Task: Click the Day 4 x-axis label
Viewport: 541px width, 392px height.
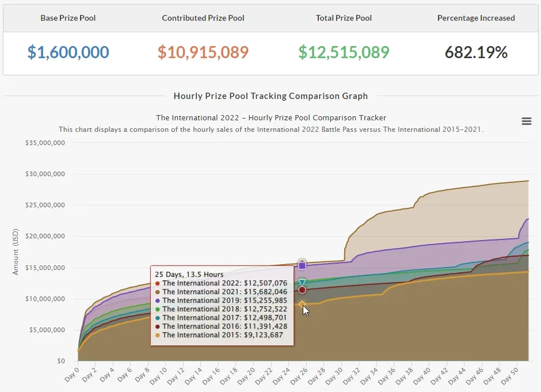Action: click(x=107, y=374)
